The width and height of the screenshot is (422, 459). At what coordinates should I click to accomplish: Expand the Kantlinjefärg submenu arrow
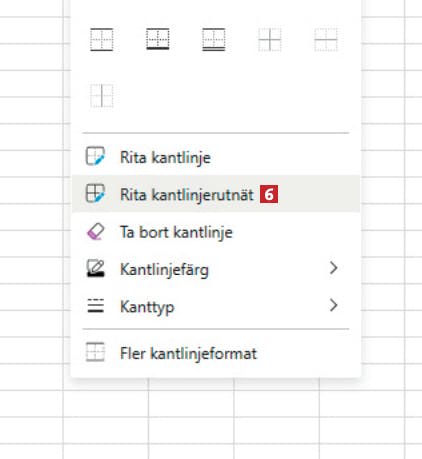point(333,268)
